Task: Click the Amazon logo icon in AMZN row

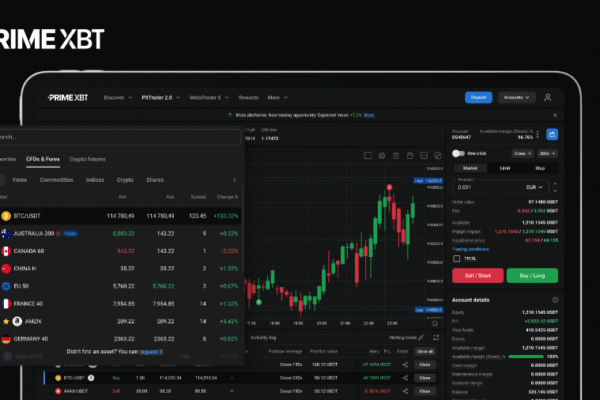Action: 17,322
